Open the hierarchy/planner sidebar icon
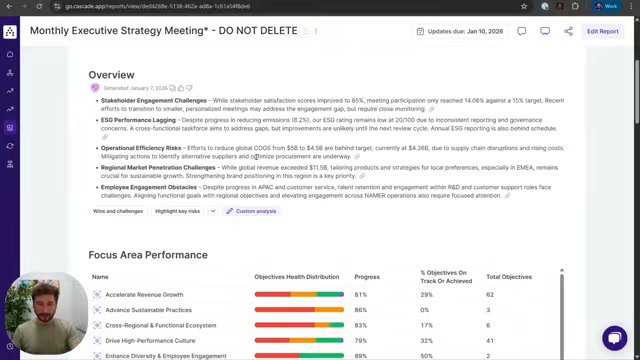 point(10,73)
